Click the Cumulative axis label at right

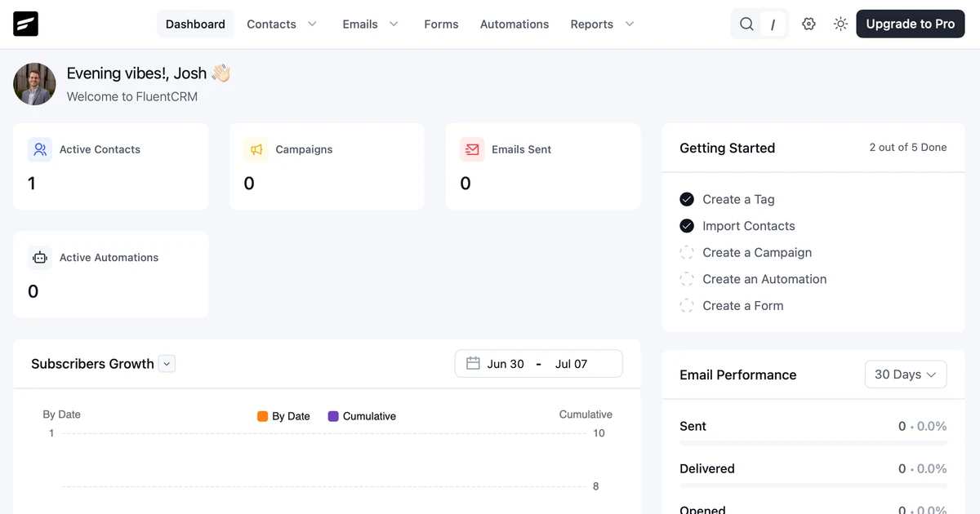[x=586, y=414]
